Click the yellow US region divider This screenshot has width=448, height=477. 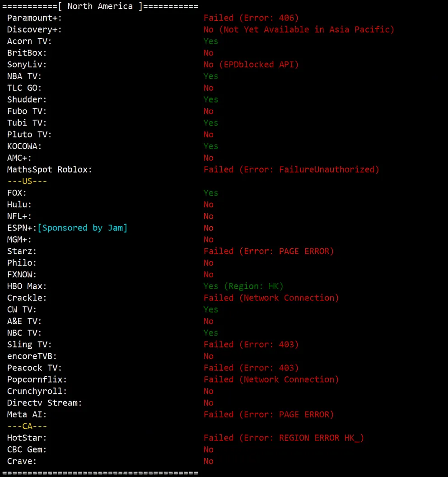pos(27,181)
